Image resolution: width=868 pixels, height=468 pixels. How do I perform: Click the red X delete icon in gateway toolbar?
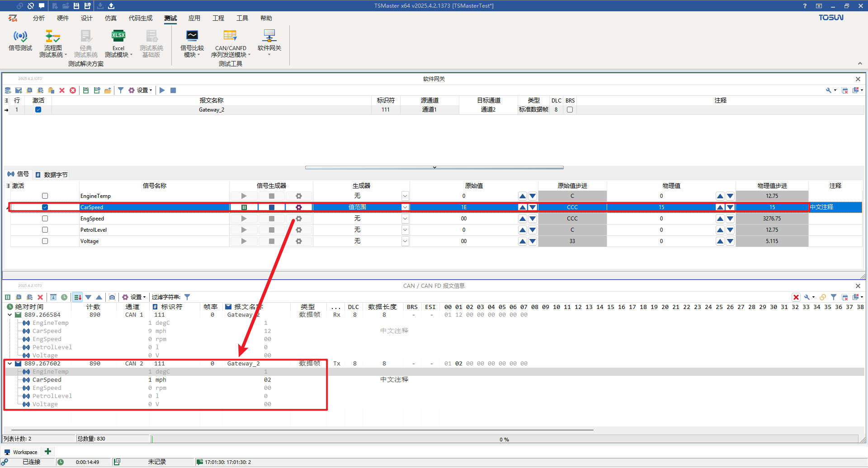point(62,90)
